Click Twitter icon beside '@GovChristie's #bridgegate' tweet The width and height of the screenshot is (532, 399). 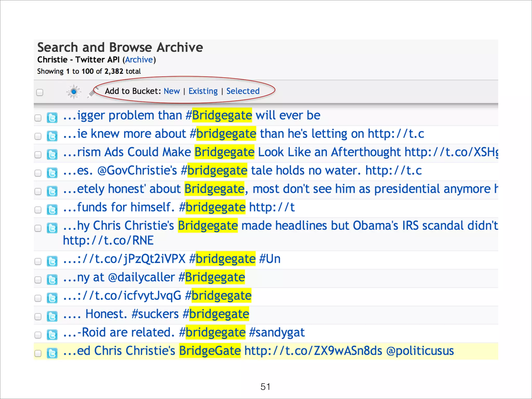click(x=52, y=173)
